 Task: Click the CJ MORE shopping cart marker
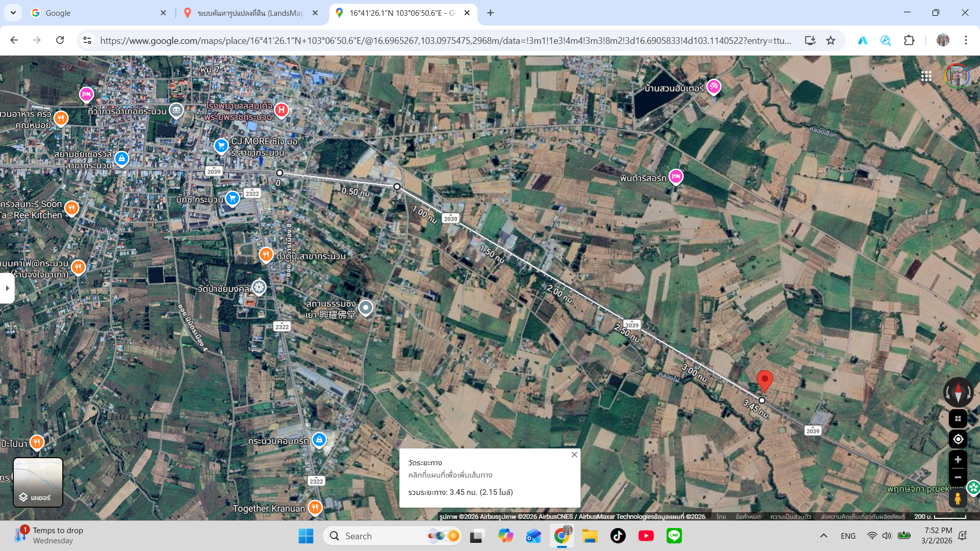(221, 146)
